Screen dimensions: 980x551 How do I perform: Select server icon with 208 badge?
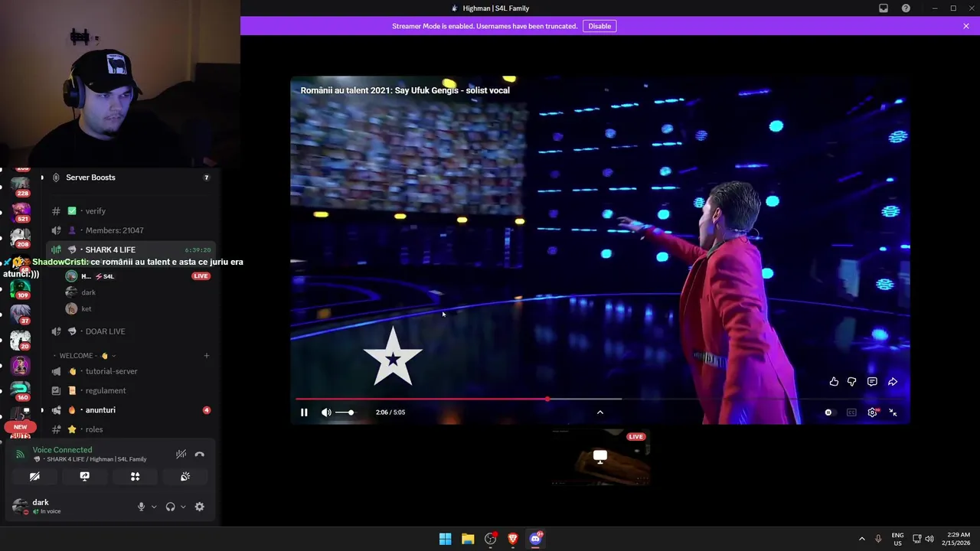pyautogui.click(x=20, y=237)
